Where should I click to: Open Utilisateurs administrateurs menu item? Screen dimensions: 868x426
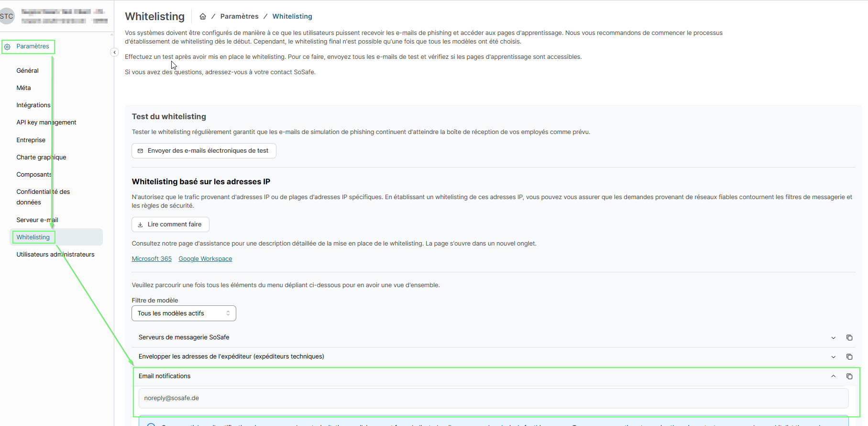[55, 254]
